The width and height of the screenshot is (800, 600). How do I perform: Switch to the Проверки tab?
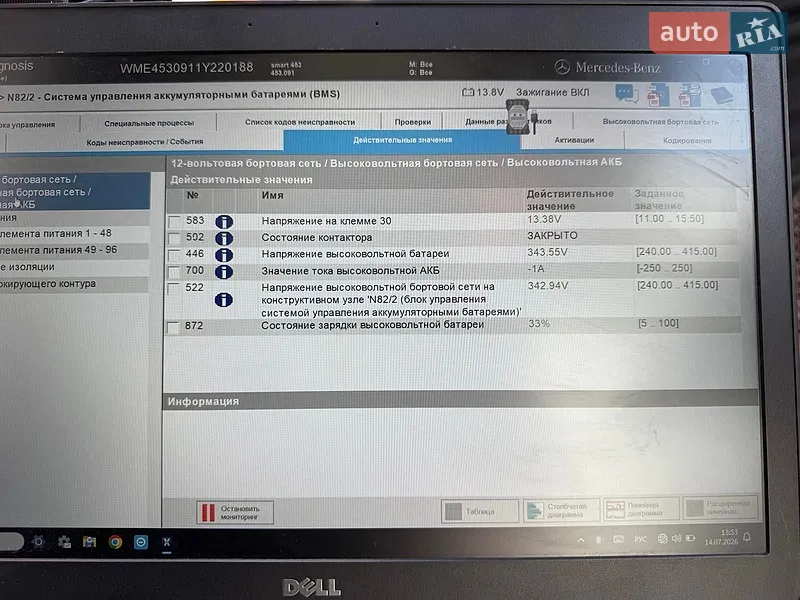pos(413,122)
